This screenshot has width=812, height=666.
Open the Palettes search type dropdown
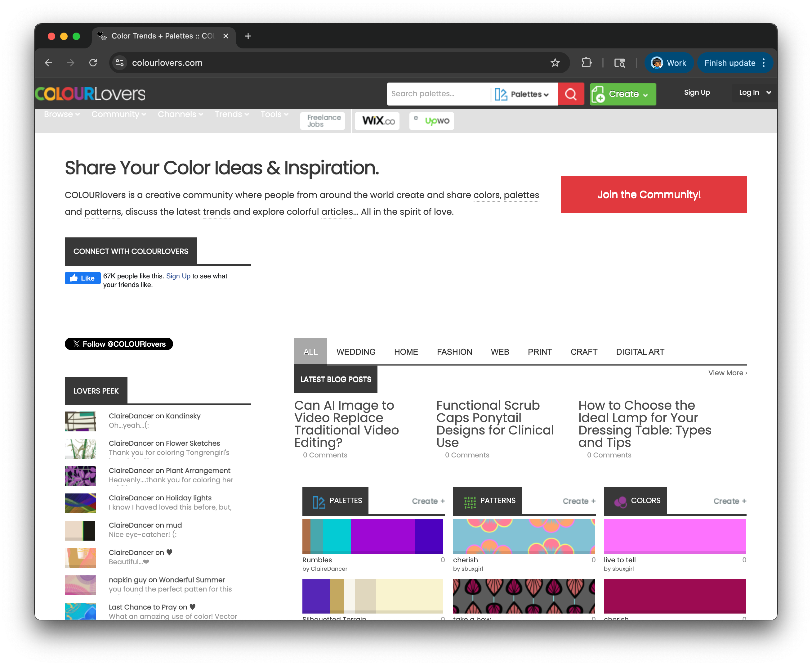(523, 94)
